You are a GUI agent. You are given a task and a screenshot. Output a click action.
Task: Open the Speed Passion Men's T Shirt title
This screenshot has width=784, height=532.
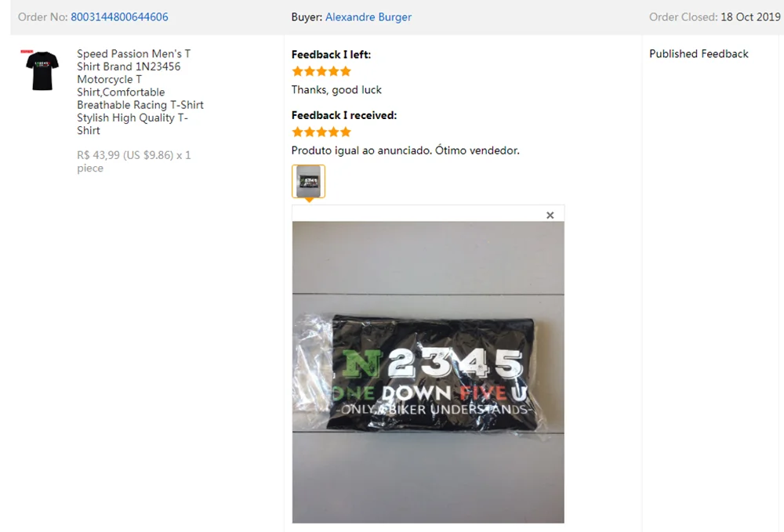click(140, 92)
